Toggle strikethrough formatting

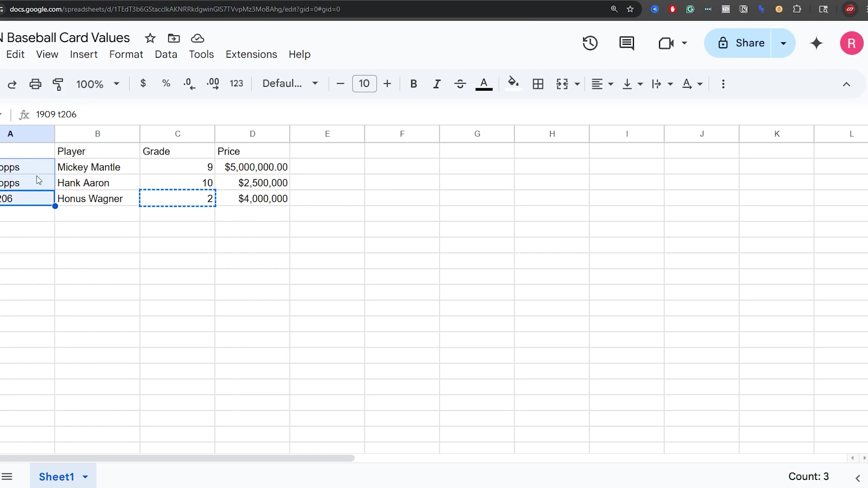click(x=460, y=84)
